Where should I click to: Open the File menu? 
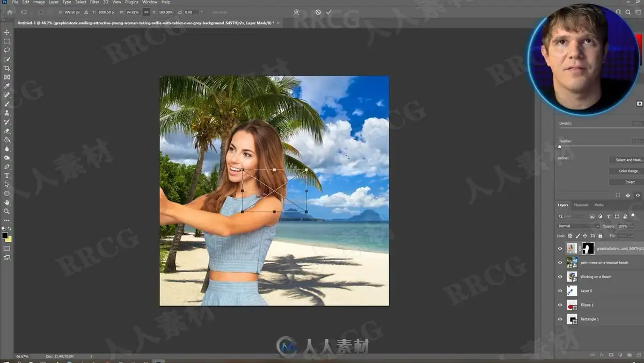(15, 2)
